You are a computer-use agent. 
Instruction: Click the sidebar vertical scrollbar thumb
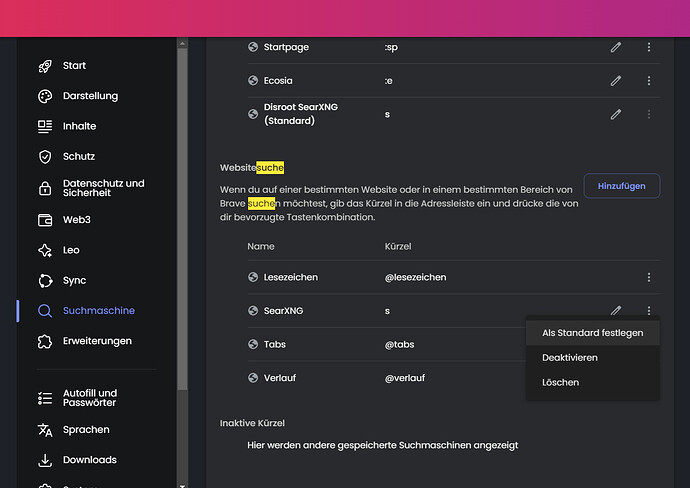click(182, 219)
